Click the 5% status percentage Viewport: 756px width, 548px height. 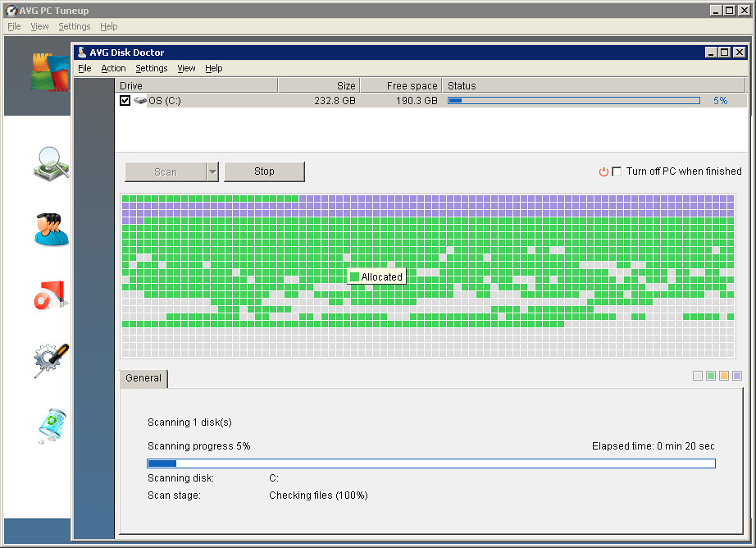720,100
